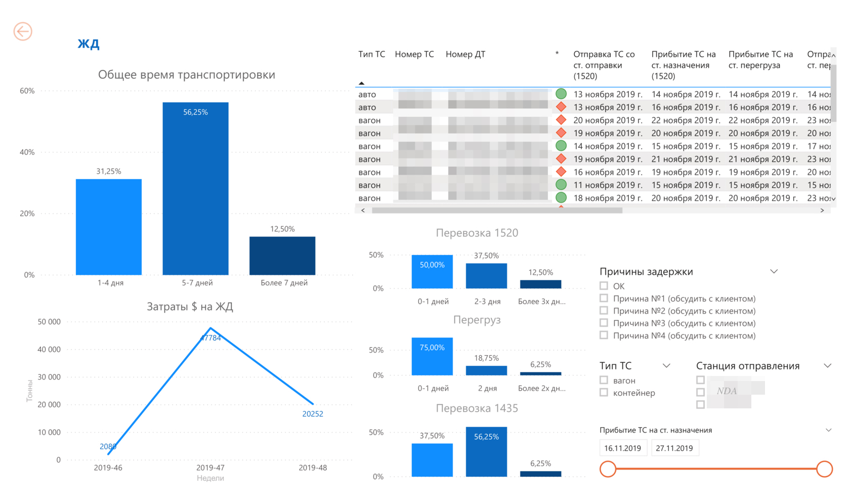850x504 pixels.
Task: Select the 31,25% bar for 1-4 дня
Action: tap(109, 227)
